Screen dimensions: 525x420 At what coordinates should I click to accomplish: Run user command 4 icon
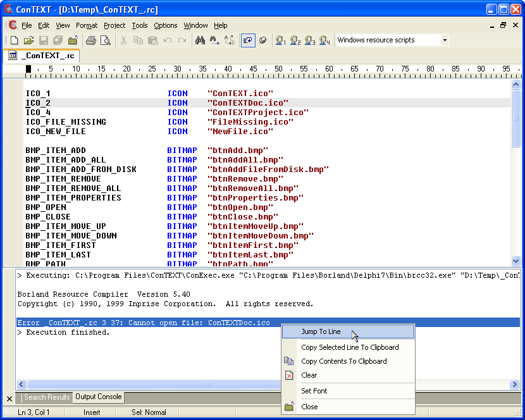tap(324, 40)
